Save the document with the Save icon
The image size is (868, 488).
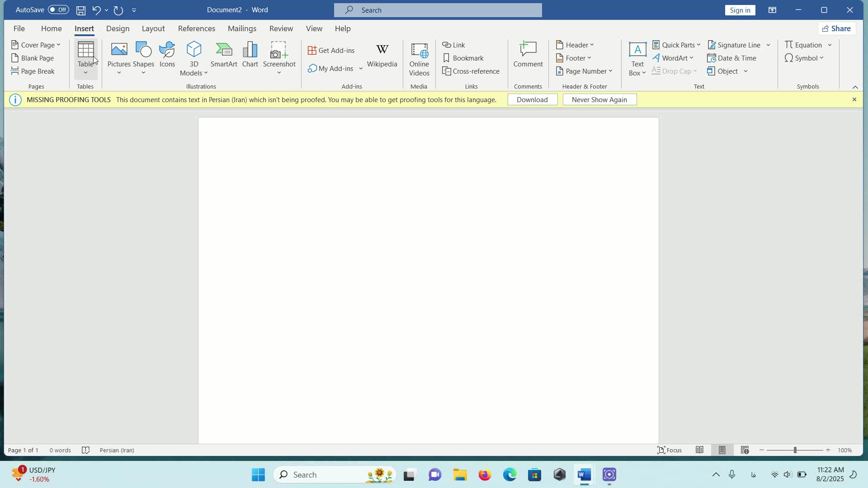coord(81,10)
